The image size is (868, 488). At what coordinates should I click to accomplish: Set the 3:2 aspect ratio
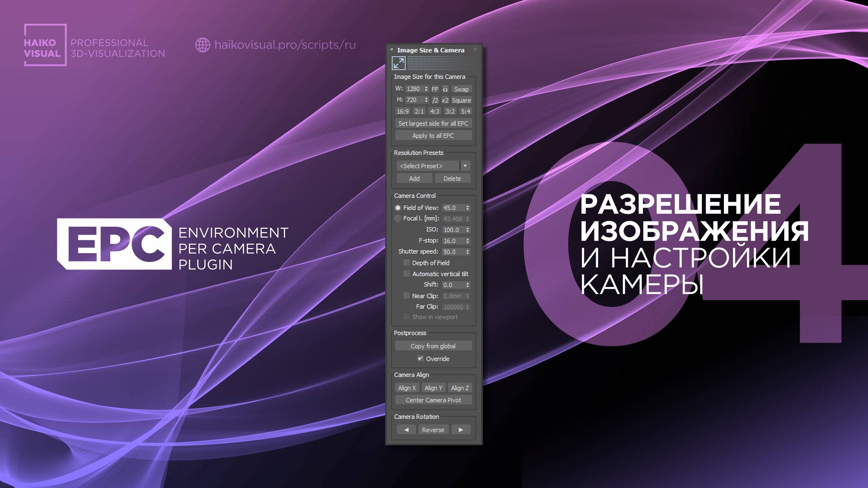450,111
